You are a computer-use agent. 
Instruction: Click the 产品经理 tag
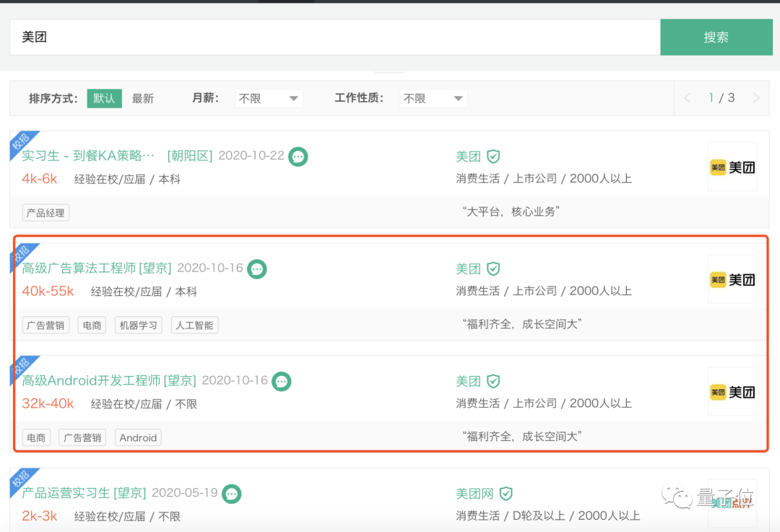coord(45,213)
